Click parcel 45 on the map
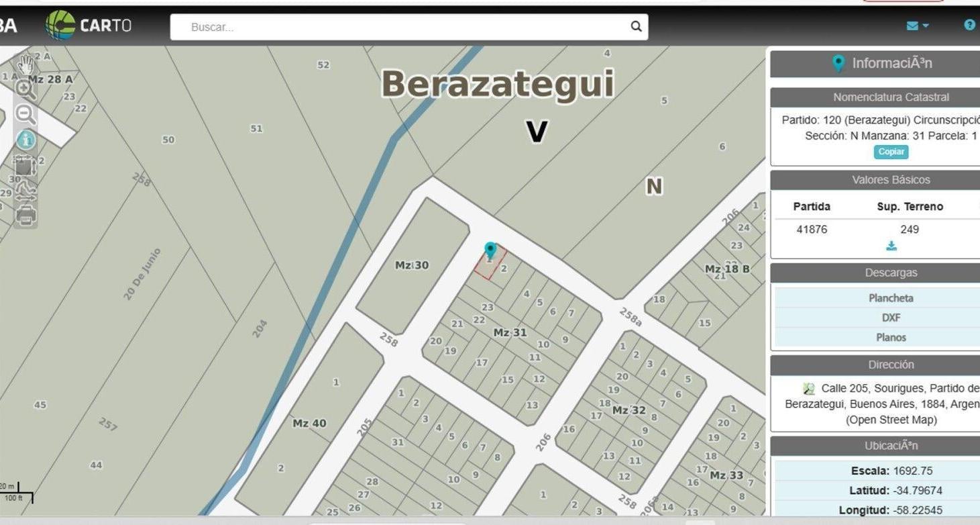The width and height of the screenshot is (980, 525). (40, 404)
